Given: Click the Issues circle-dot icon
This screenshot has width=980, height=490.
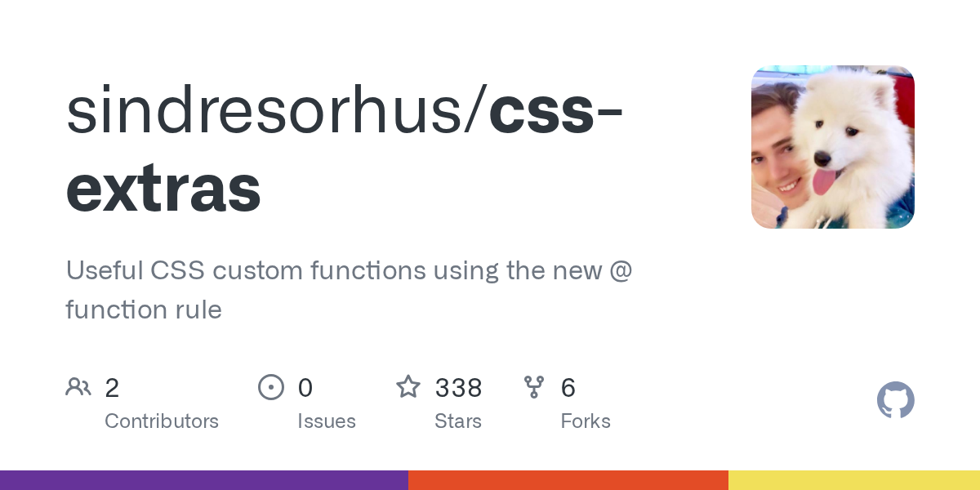Looking at the screenshot, I should [271, 387].
